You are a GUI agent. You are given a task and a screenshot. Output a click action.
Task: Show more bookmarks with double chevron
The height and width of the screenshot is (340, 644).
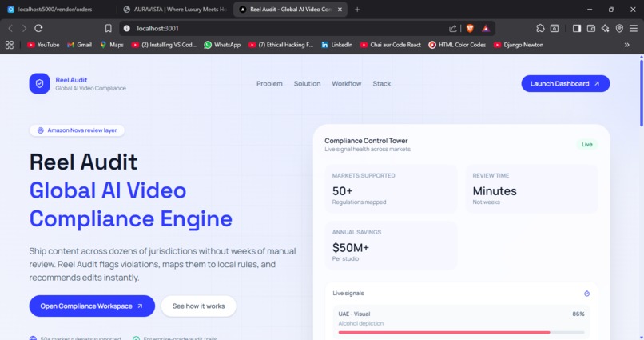click(626, 45)
